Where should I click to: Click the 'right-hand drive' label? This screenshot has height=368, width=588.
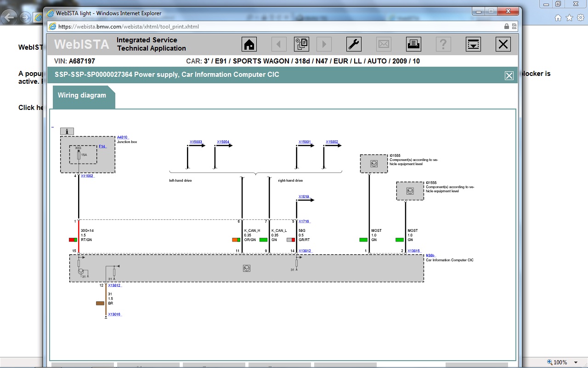290,180
